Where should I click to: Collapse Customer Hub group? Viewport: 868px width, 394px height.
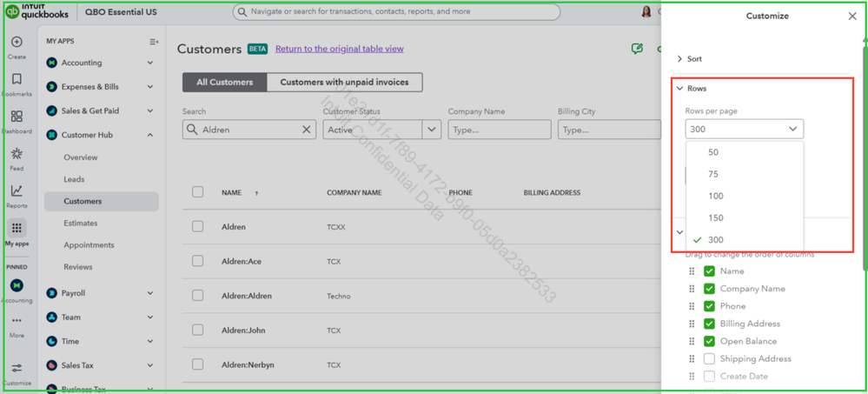pyautogui.click(x=150, y=135)
